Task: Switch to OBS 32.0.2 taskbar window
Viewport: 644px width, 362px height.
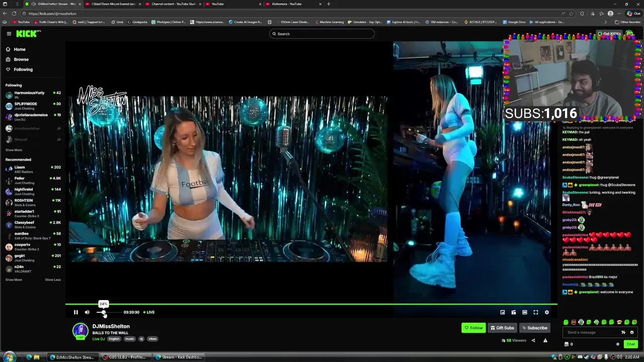Action: click(125, 357)
